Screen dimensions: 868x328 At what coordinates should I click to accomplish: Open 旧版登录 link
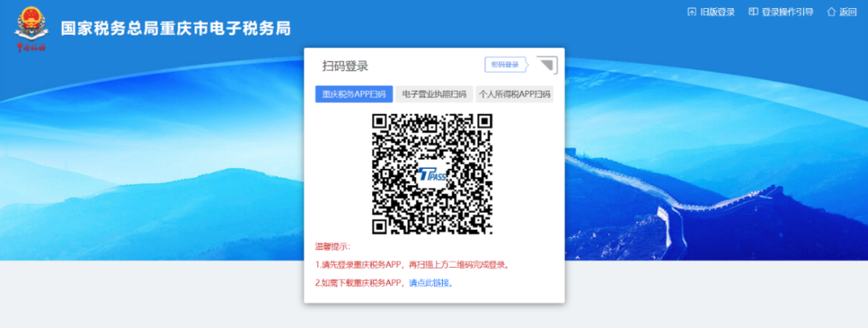pyautogui.click(x=718, y=12)
